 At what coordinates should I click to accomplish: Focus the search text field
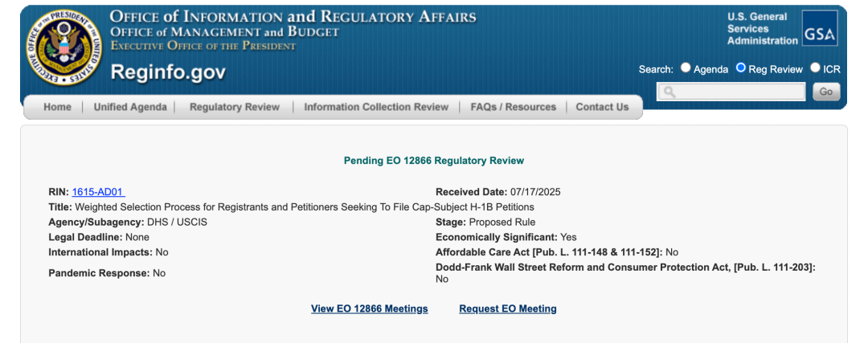[x=731, y=92]
